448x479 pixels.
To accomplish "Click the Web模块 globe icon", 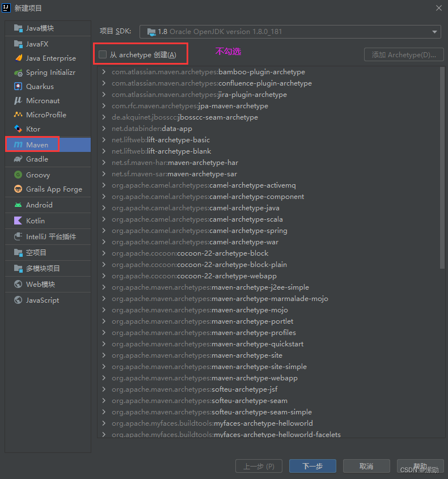I will coord(18,284).
